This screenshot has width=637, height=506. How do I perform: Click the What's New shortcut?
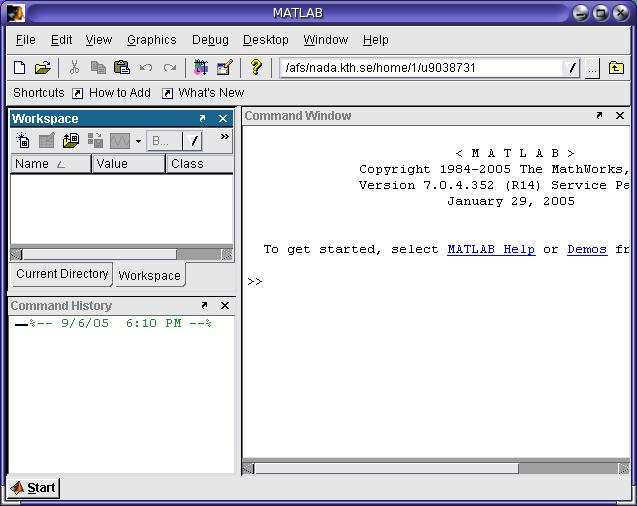click(203, 93)
